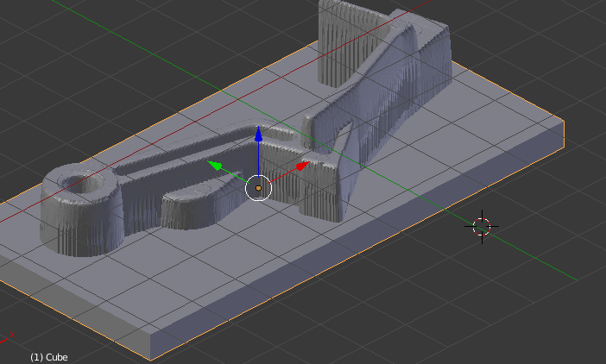Click the blue Z-axis manipulator arrow
This screenshot has width=606, height=364.
[259, 134]
